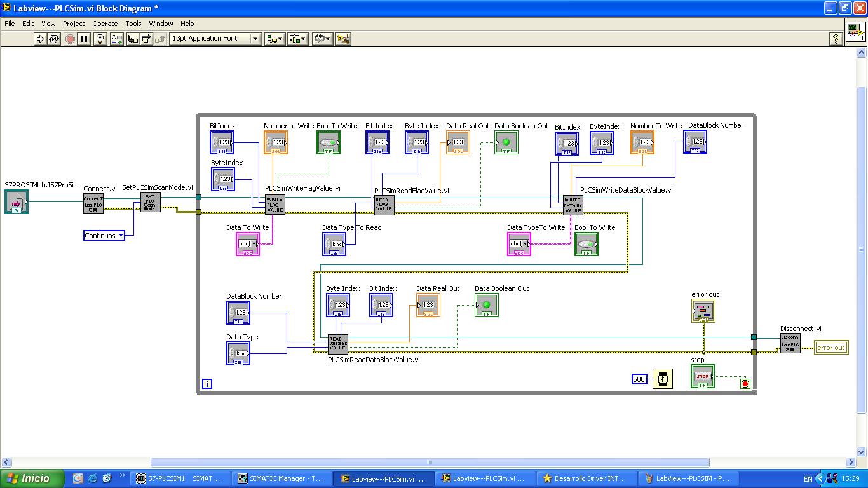
Task: Open the Help menu
Action: (187, 24)
